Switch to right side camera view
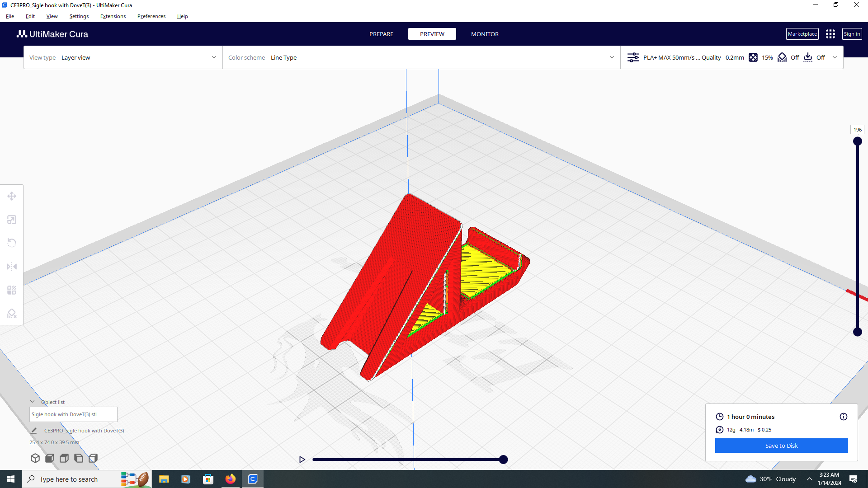Image resolution: width=868 pixels, height=488 pixels. coord(93,458)
